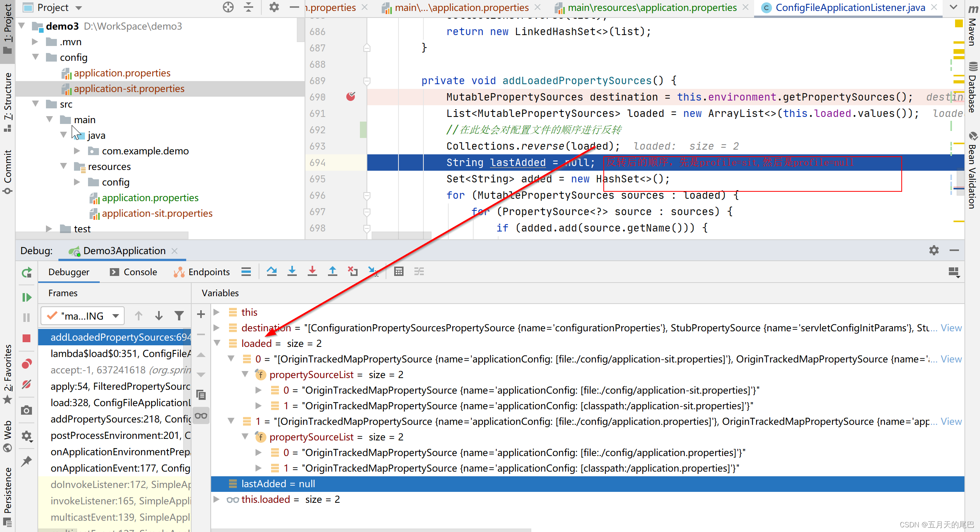Click the Step Over debug icon
The width and height of the screenshot is (980, 532).
pyautogui.click(x=271, y=271)
